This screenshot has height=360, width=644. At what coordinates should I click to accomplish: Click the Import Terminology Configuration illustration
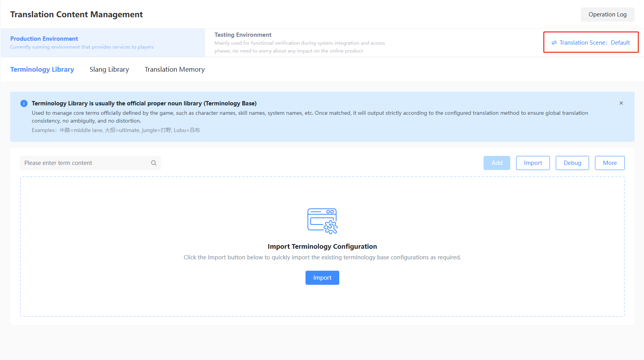(322, 221)
